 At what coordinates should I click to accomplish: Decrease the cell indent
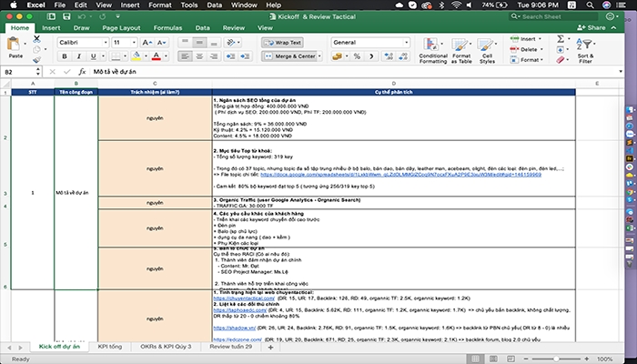(x=230, y=56)
